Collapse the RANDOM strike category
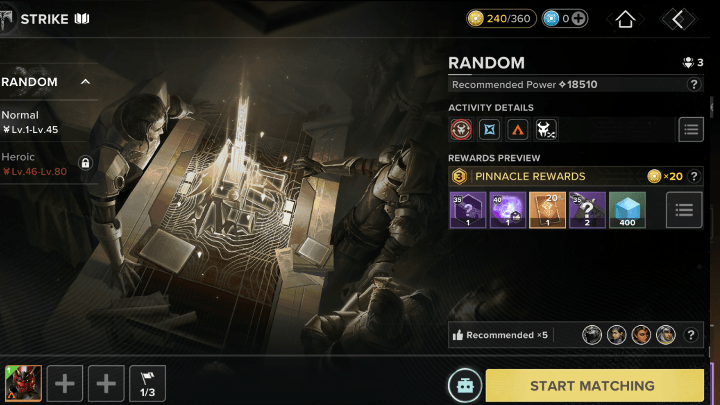Viewport: 720px width, 405px height. click(x=85, y=82)
